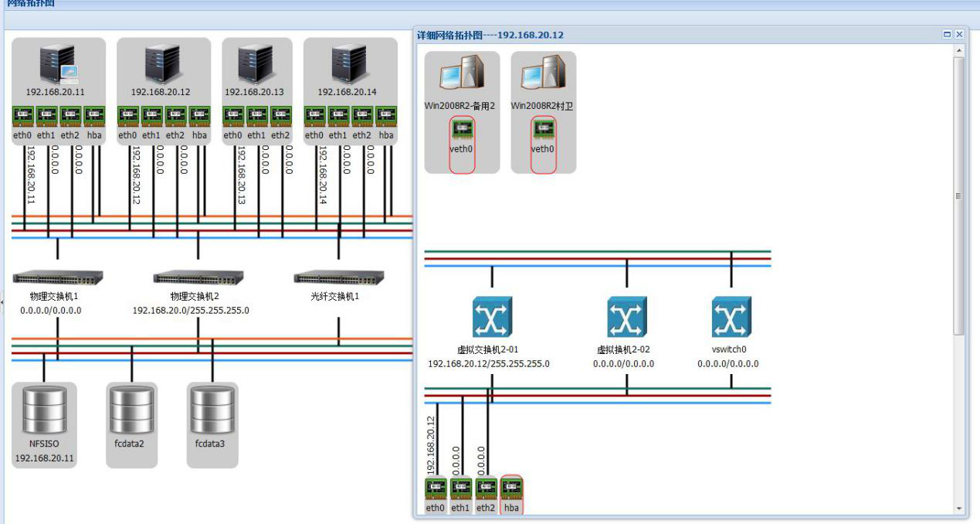Click the 光纤交换机1 fibre switch icon
This screenshot has width=980, height=524.
point(338,277)
